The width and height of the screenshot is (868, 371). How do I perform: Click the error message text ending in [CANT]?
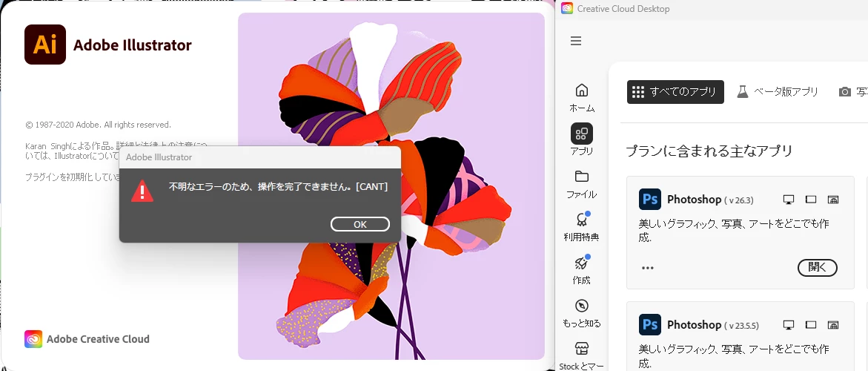pyautogui.click(x=278, y=187)
